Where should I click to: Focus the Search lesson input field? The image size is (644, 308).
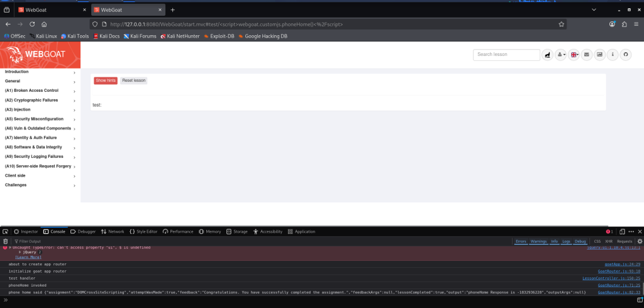tap(506, 55)
